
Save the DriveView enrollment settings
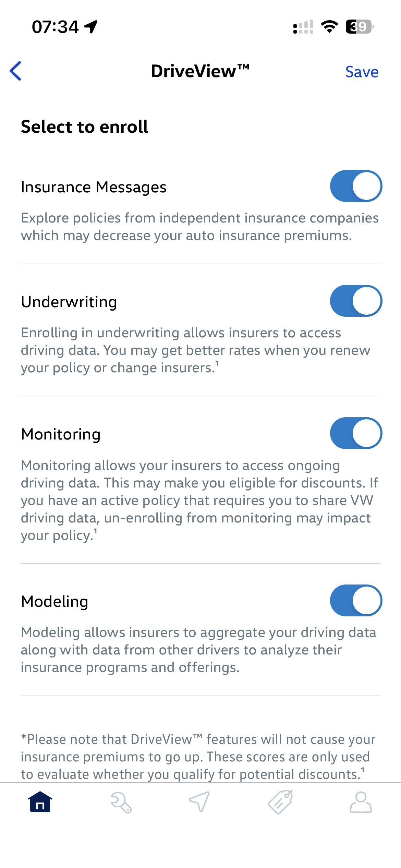362,72
